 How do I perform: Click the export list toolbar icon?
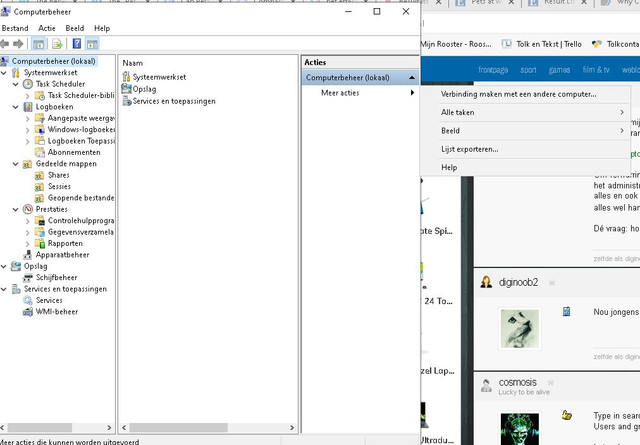[57, 44]
